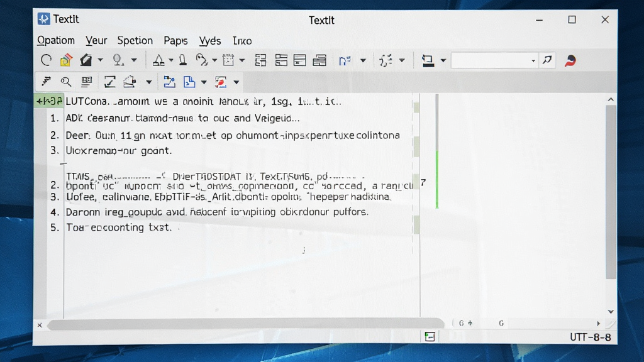Expand the dropdown beside the tilted printer-like icon

(149, 82)
